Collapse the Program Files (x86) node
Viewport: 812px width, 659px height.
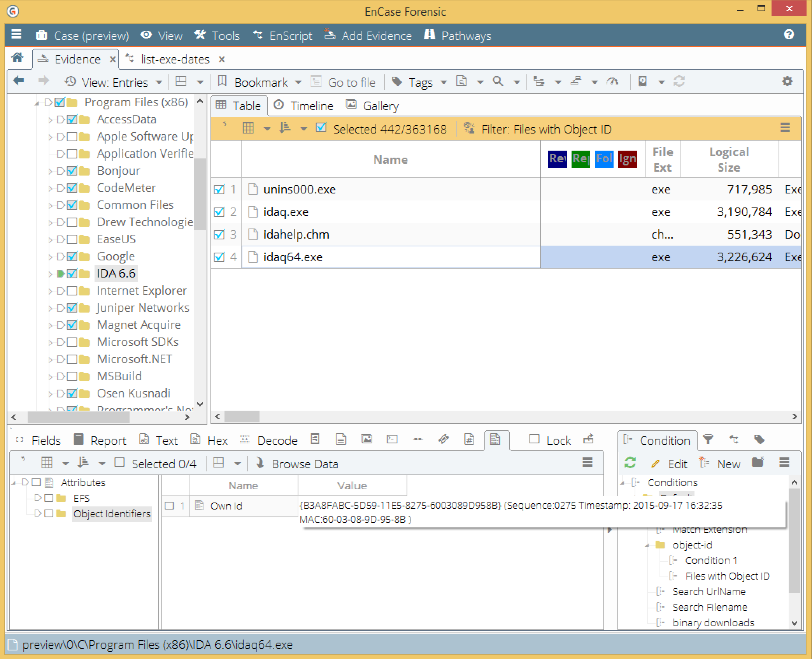click(x=37, y=103)
